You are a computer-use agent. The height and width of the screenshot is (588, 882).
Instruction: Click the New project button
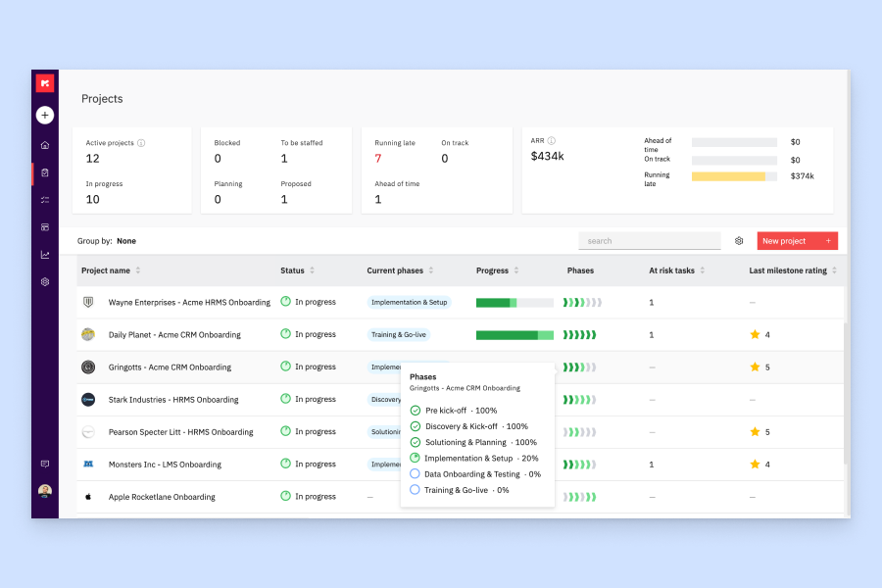797,241
